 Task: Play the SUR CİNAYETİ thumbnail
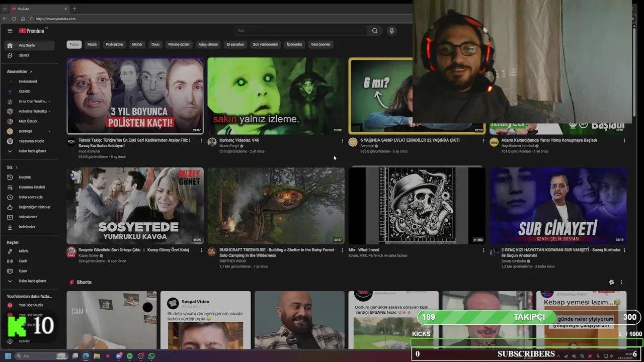click(x=558, y=206)
